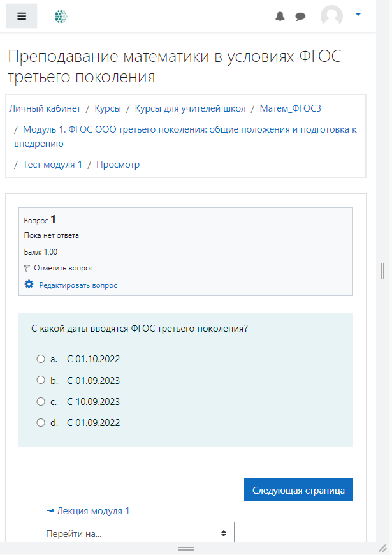Click the user avatar picture
The height and width of the screenshot is (555, 392).
331,16
